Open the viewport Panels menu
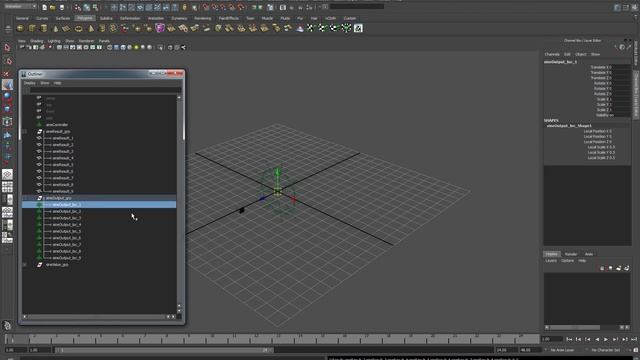This screenshot has height=360, width=640. 104,41
